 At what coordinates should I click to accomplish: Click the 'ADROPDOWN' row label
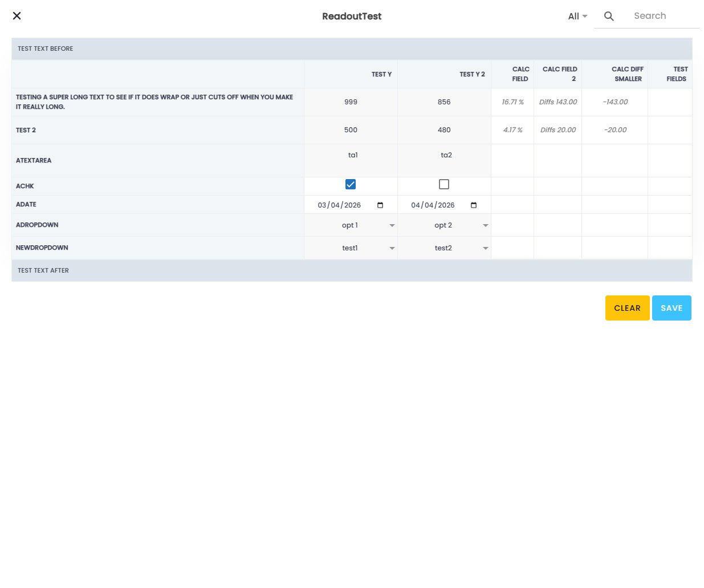37,225
